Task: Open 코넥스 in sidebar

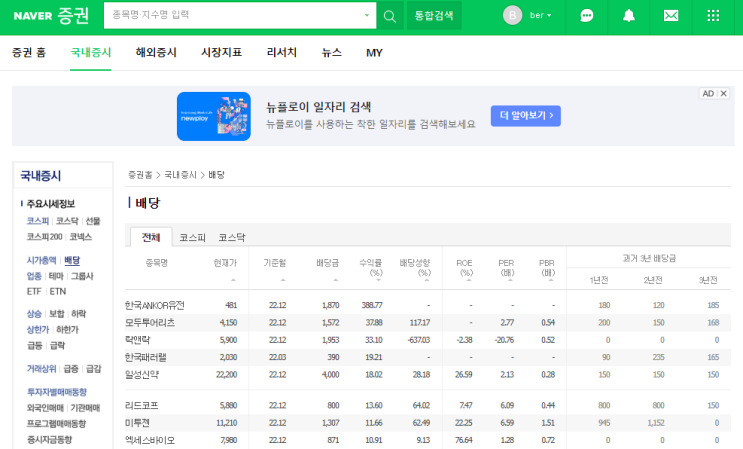Action: [81, 237]
